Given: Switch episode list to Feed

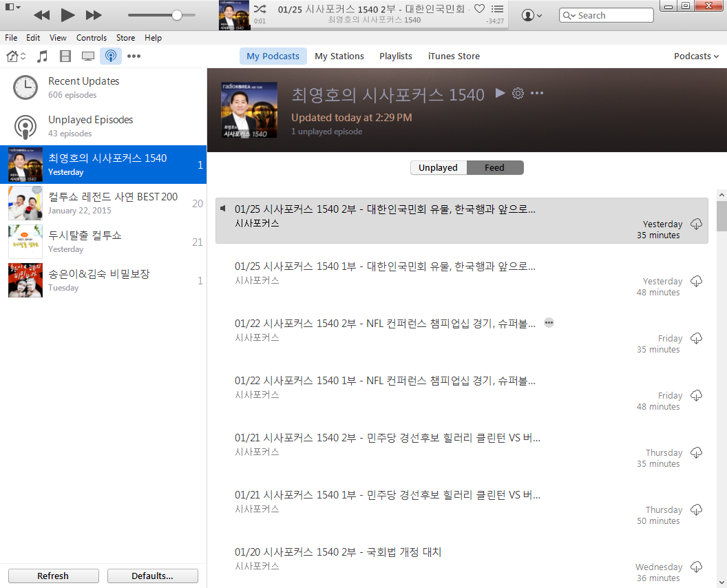Looking at the screenshot, I should (495, 168).
